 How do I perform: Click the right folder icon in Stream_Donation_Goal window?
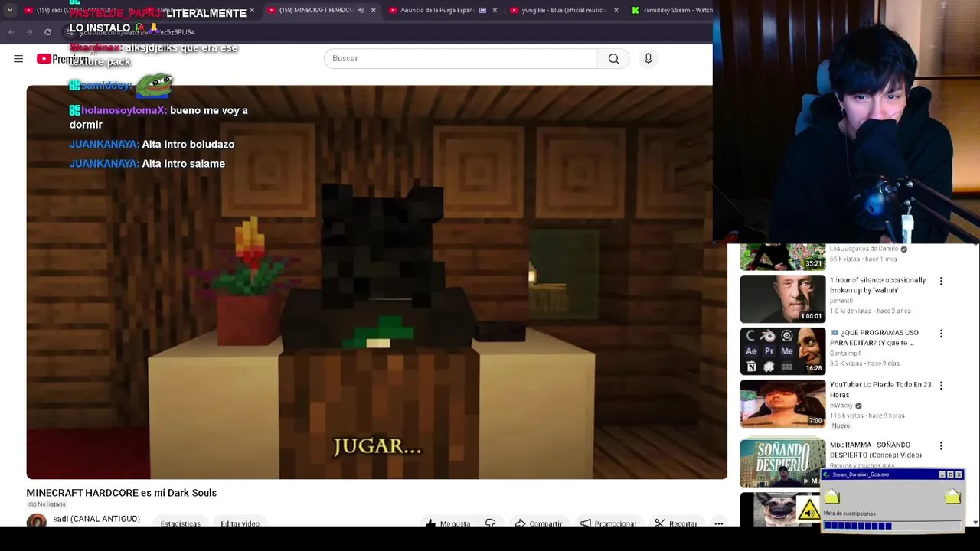(952, 497)
